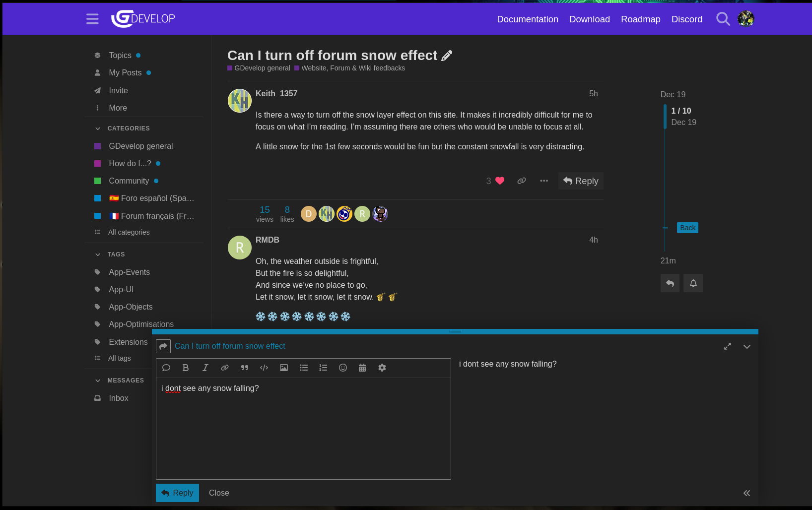Edit the topic title with the pencil icon
The image size is (812, 510).
[447, 56]
